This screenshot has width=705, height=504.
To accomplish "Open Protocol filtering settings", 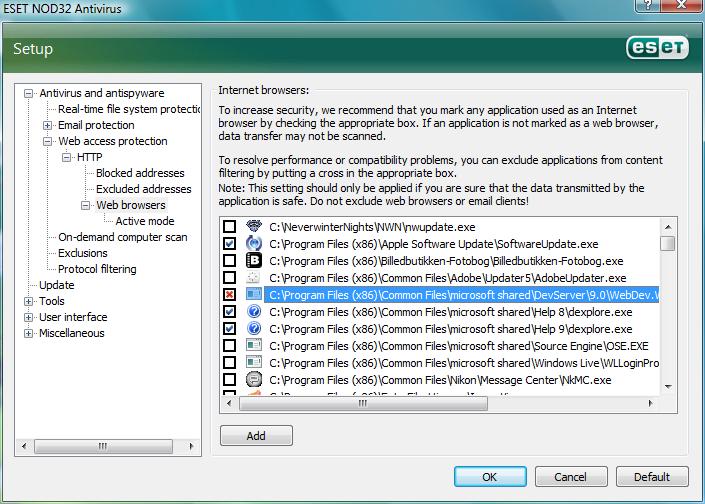I will coord(97,269).
